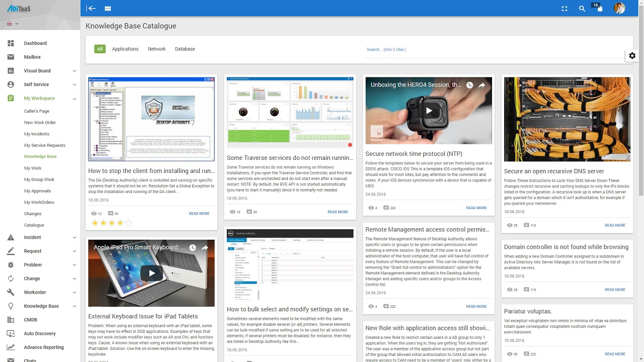Viewport: 644px width, 362px height.
Task: Open language flag dropdown under logo
Action: click(x=13, y=24)
